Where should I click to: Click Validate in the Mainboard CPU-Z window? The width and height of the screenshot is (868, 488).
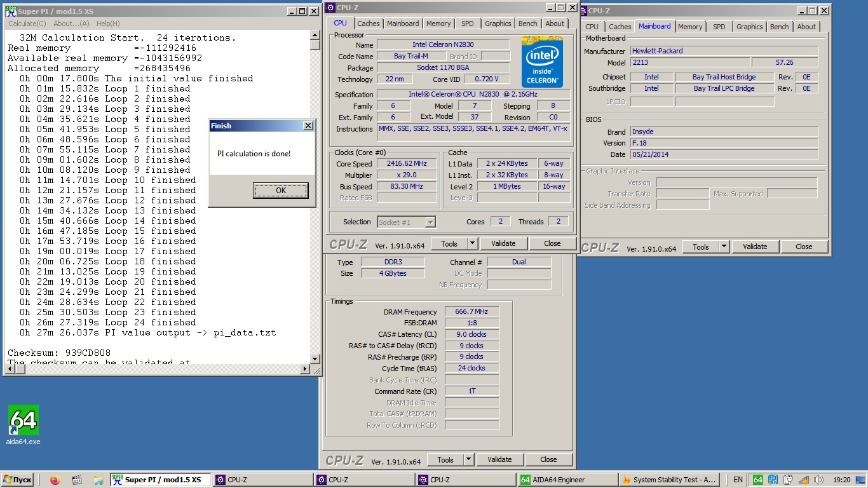coord(755,247)
